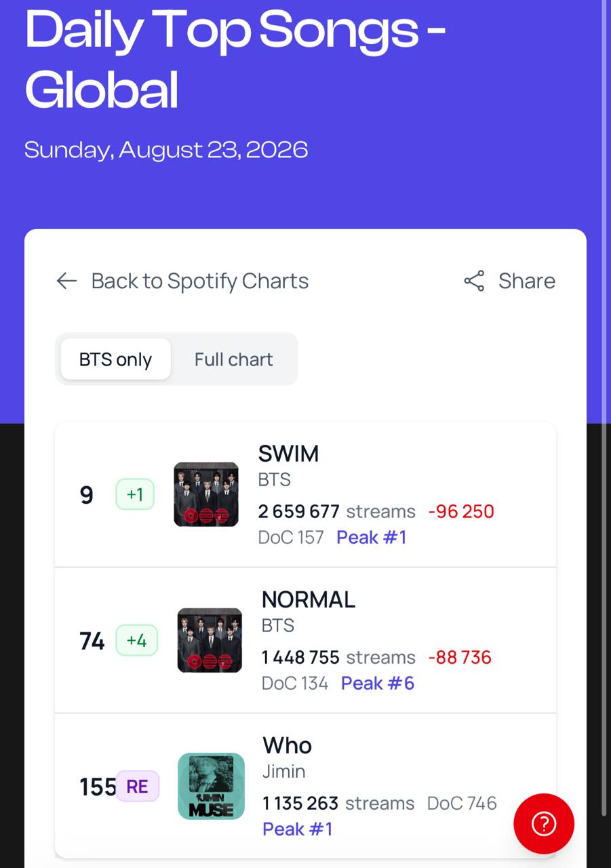Click the share icon

[x=475, y=281]
